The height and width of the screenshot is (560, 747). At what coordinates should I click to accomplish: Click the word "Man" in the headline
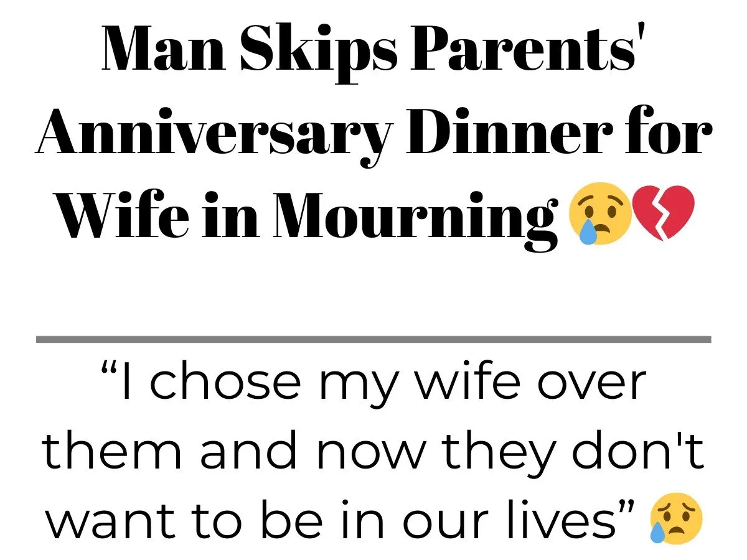pyautogui.click(x=163, y=48)
